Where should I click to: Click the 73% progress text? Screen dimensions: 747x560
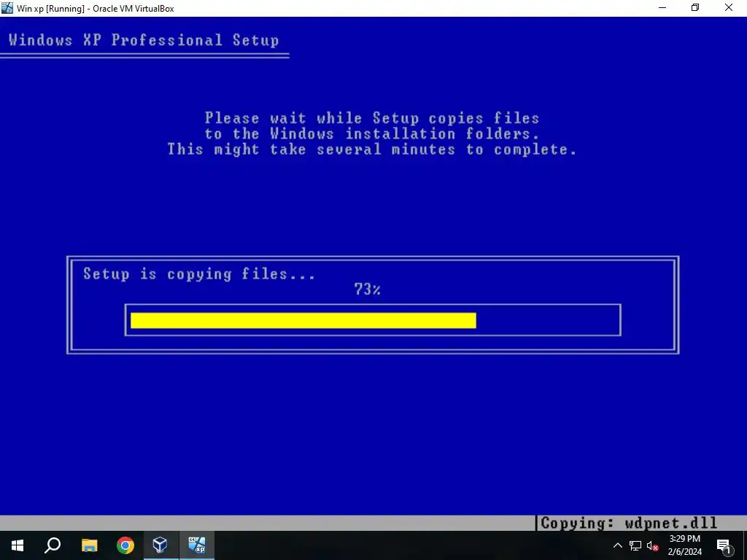pos(368,289)
